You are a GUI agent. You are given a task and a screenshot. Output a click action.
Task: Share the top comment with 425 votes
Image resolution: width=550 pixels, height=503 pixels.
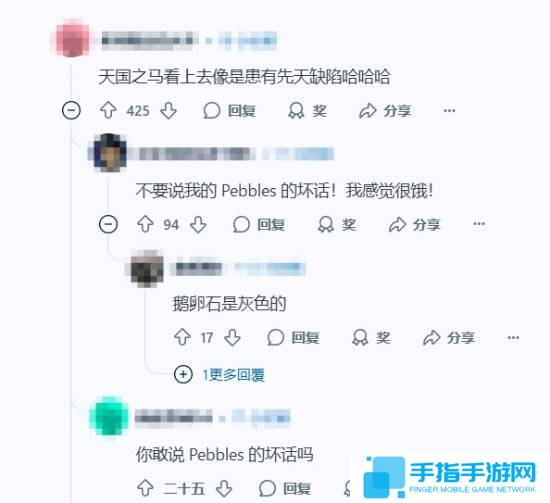click(385, 111)
